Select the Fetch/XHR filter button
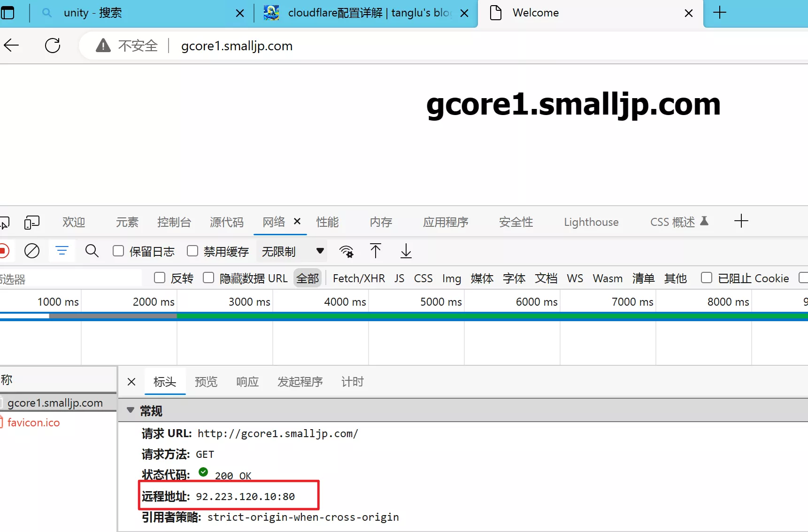The width and height of the screenshot is (808, 532). click(358, 278)
